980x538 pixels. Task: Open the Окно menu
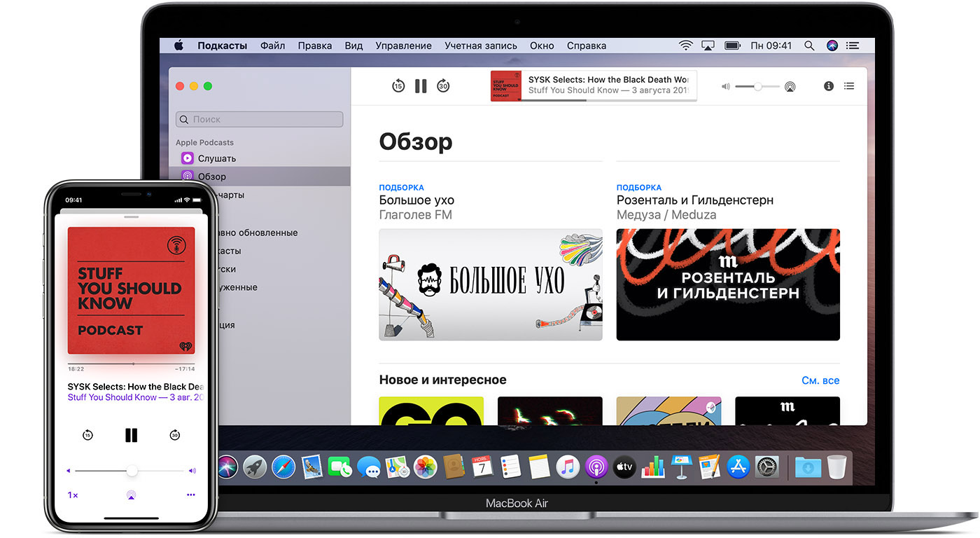(x=542, y=46)
